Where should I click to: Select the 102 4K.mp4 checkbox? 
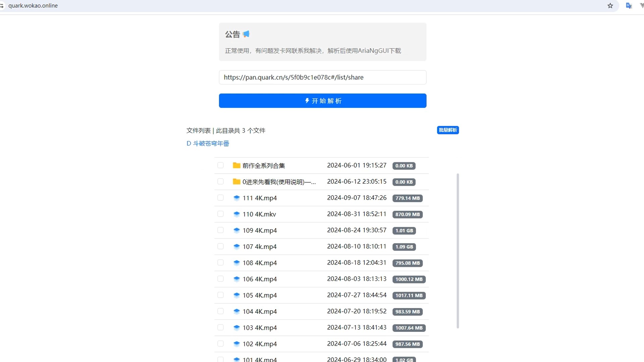220,344
